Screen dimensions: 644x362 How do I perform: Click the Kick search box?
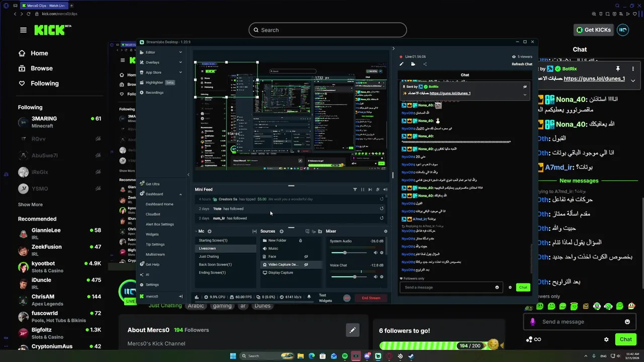(328, 30)
